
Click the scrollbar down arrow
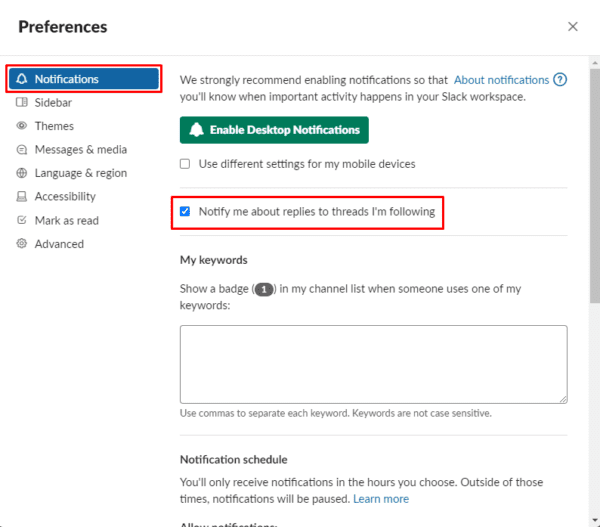pos(595,520)
